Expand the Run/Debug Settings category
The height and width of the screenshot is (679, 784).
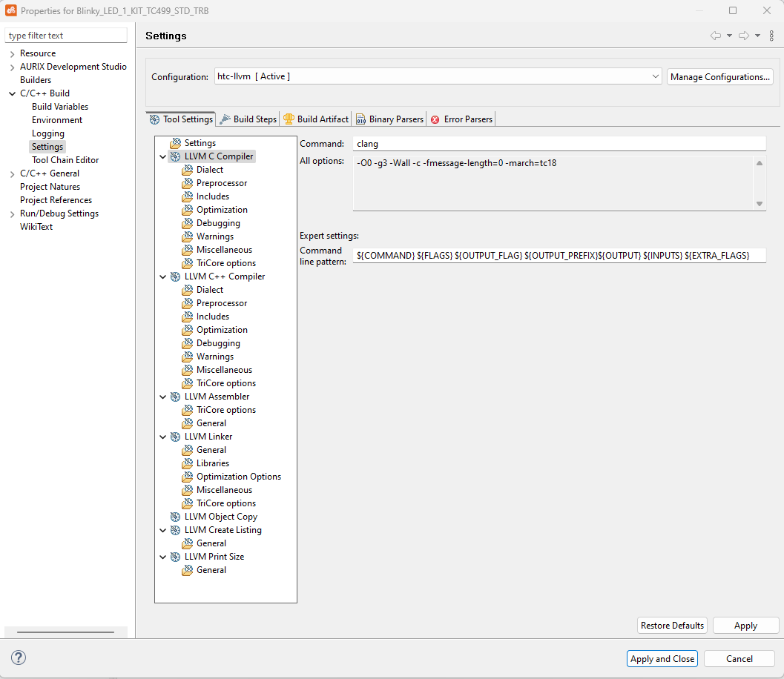[x=12, y=213]
